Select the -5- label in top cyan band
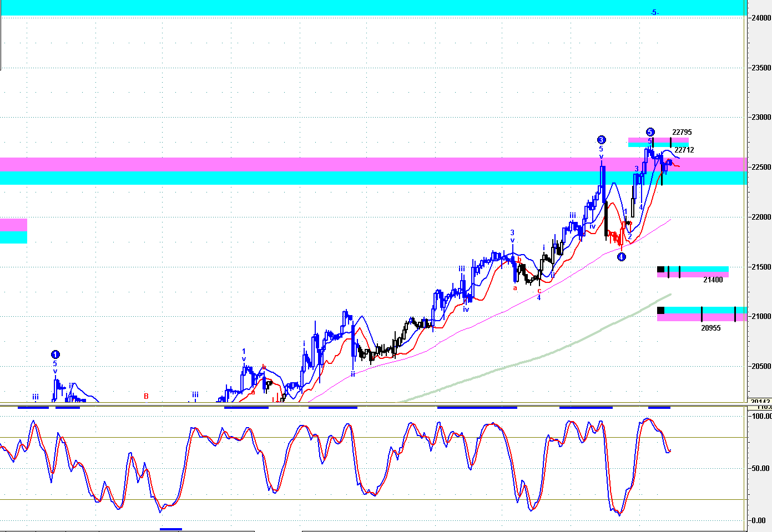 pos(655,12)
